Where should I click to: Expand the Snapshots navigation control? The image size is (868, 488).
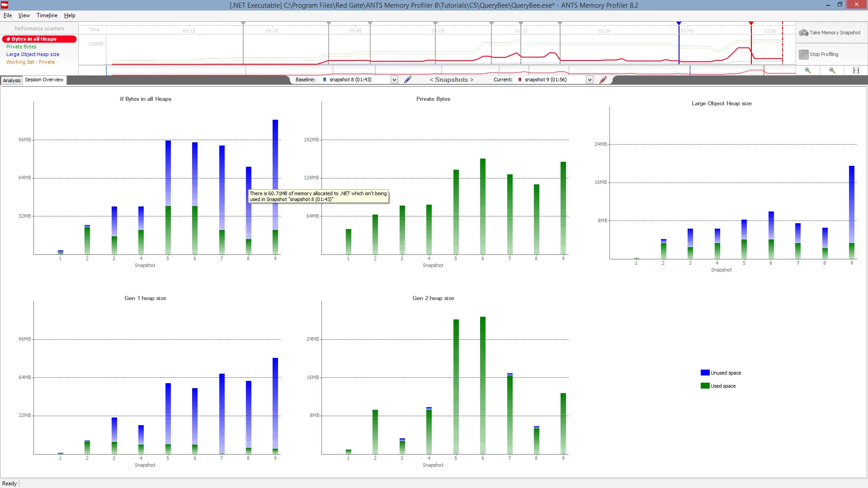coord(451,80)
